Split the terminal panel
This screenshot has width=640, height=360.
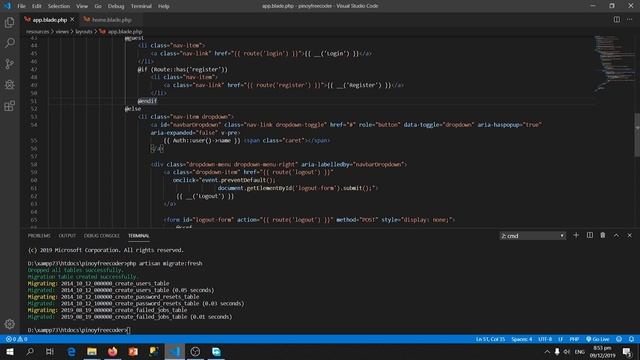tap(589, 236)
